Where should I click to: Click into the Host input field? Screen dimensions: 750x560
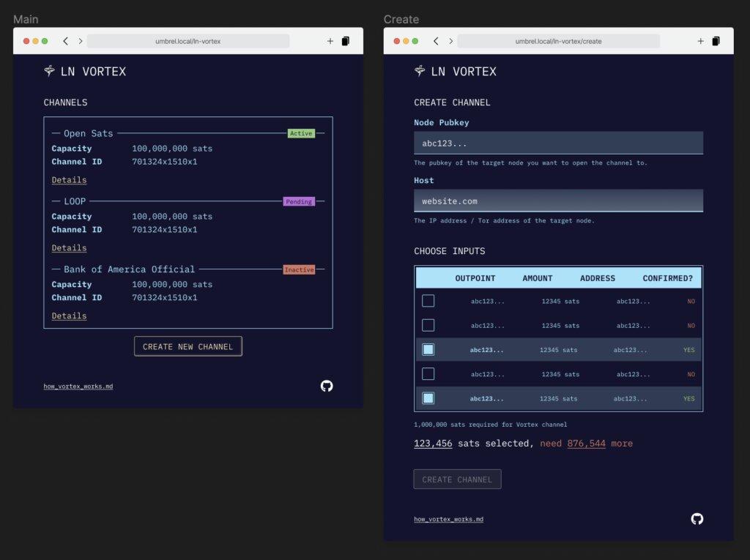coord(558,201)
